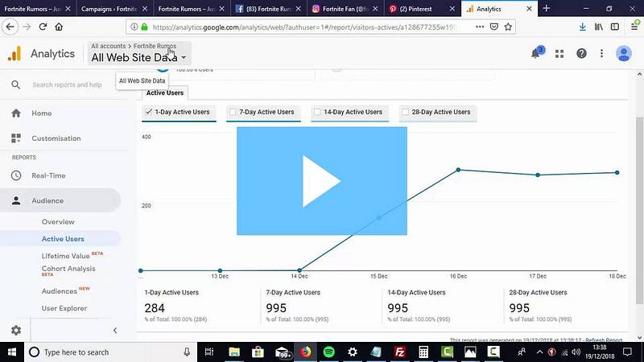The image size is (644, 362).
Task: Click the 18 Dec data point on chart
Action: click(617, 172)
